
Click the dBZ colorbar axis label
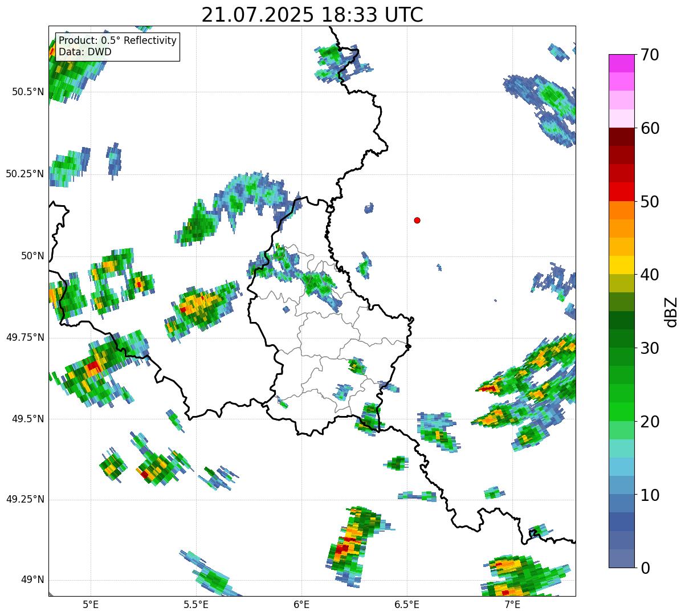[672, 311]
